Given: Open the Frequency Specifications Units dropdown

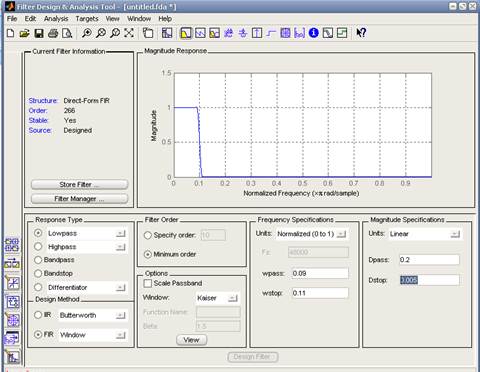Looking at the screenshot, I should coord(341,234).
